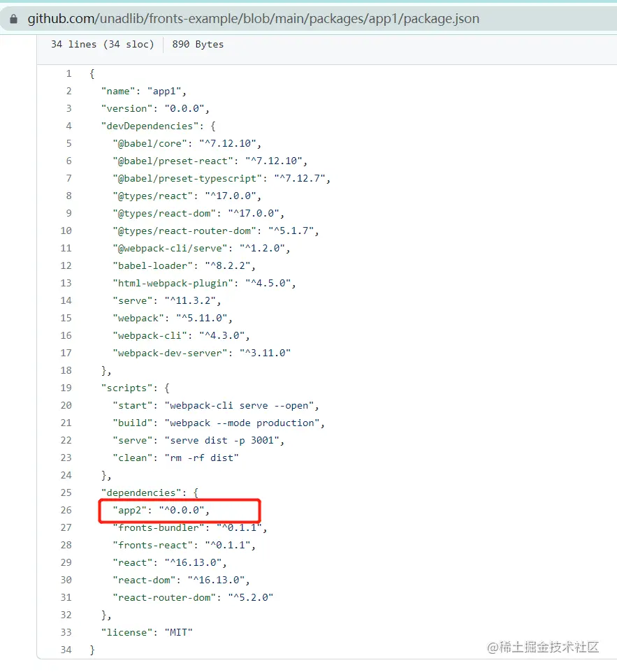Click the "clean": "rm -rf dist" line
Image resolution: width=617 pixels, height=672 pixels.
point(175,458)
